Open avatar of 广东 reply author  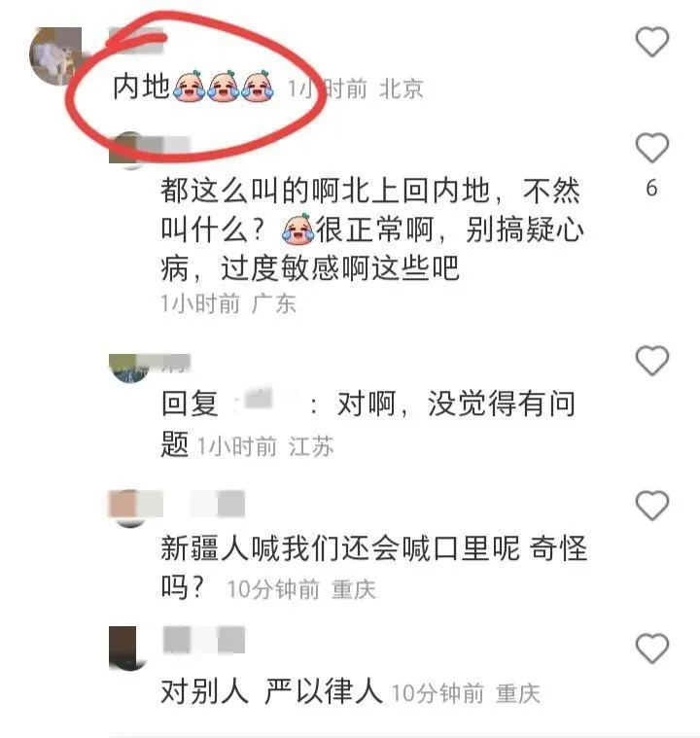tap(129, 150)
